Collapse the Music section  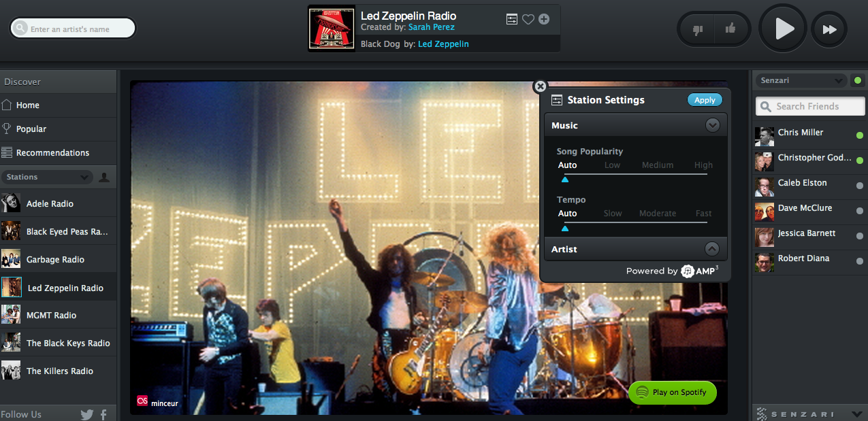tap(712, 125)
